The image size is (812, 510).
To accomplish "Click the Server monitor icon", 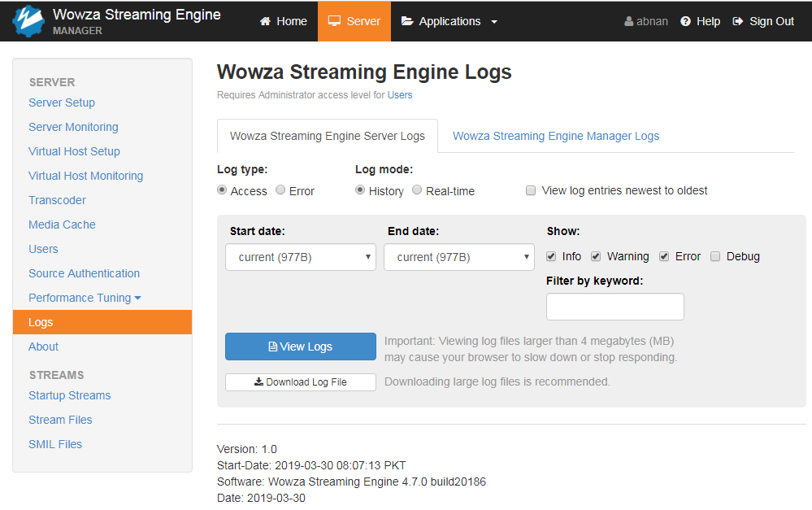I will pyautogui.click(x=335, y=21).
